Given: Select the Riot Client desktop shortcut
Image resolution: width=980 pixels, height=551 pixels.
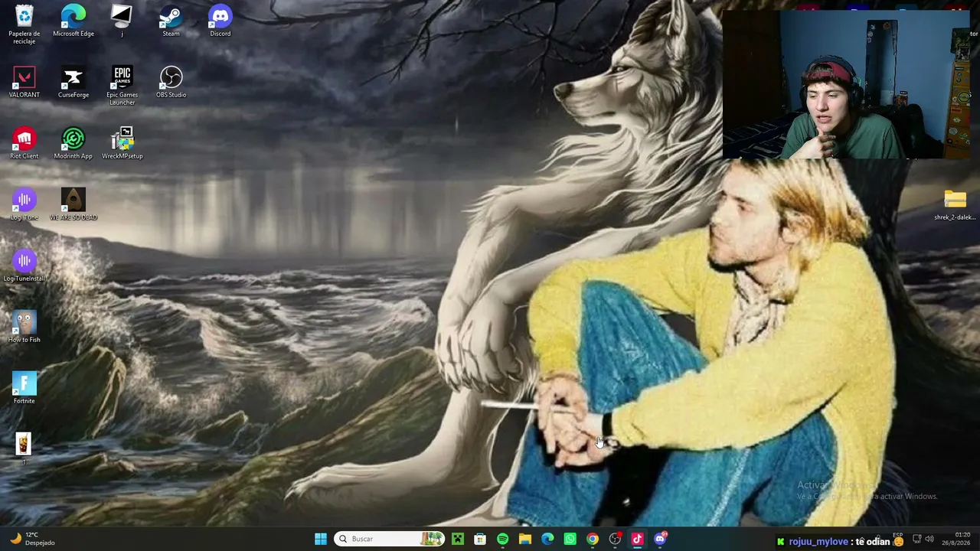Looking at the screenshot, I should (24, 143).
